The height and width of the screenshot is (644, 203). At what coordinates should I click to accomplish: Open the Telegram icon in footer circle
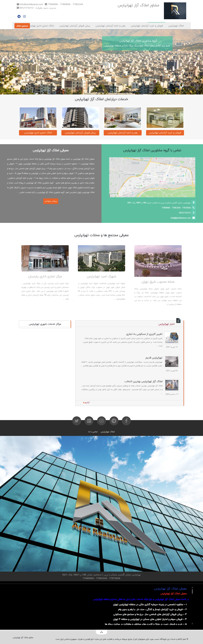click(114, 421)
